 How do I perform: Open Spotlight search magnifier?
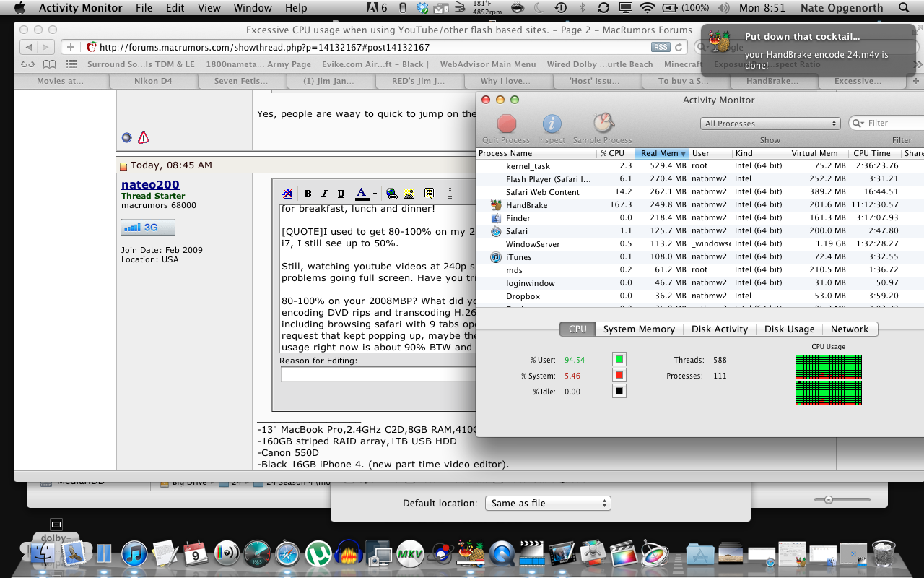pos(904,8)
